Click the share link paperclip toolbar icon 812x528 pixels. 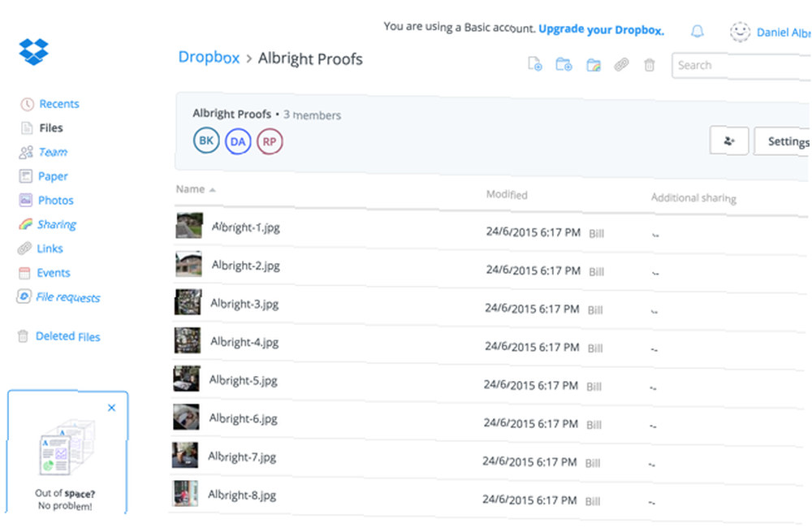coord(621,65)
